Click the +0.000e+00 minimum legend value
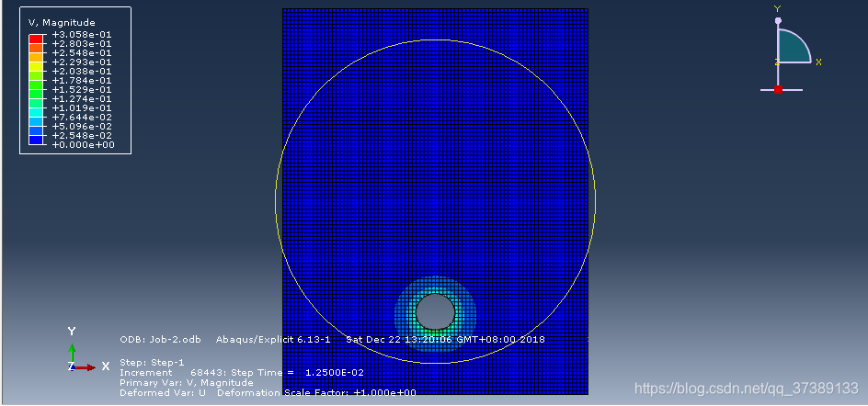868x406 pixels. (x=83, y=144)
